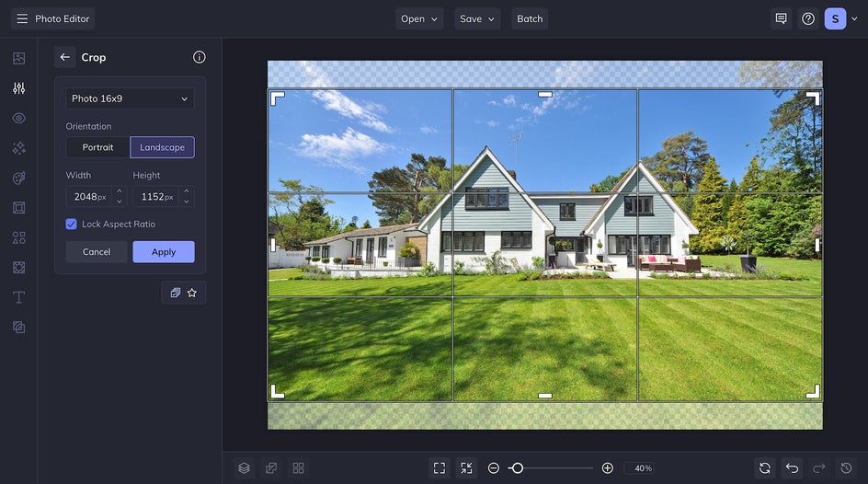
Task: Open the Overlays sidebar icon
Action: click(x=18, y=328)
